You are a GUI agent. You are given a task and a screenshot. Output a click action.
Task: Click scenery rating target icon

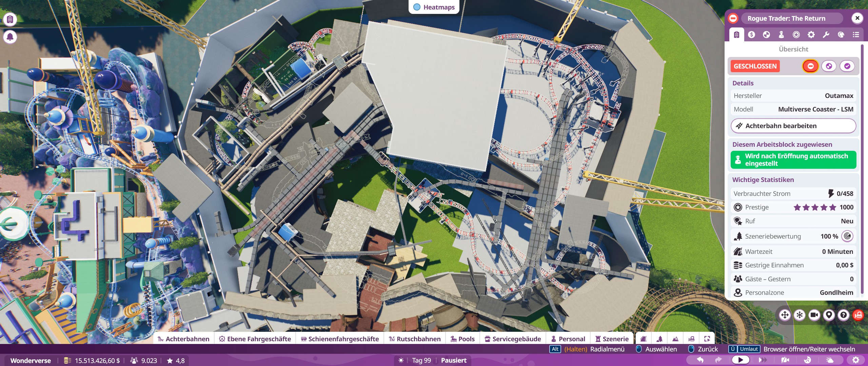coord(847,236)
